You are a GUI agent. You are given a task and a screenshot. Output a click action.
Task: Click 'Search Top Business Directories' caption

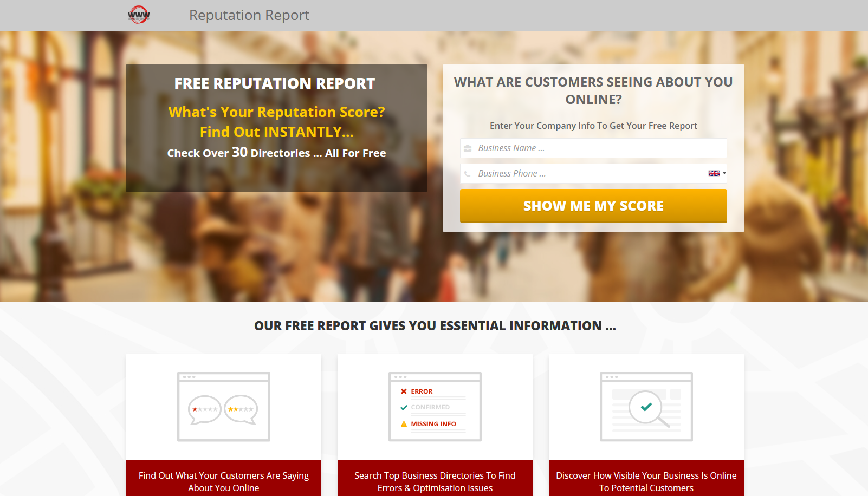pyautogui.click(x=435, y=481)
